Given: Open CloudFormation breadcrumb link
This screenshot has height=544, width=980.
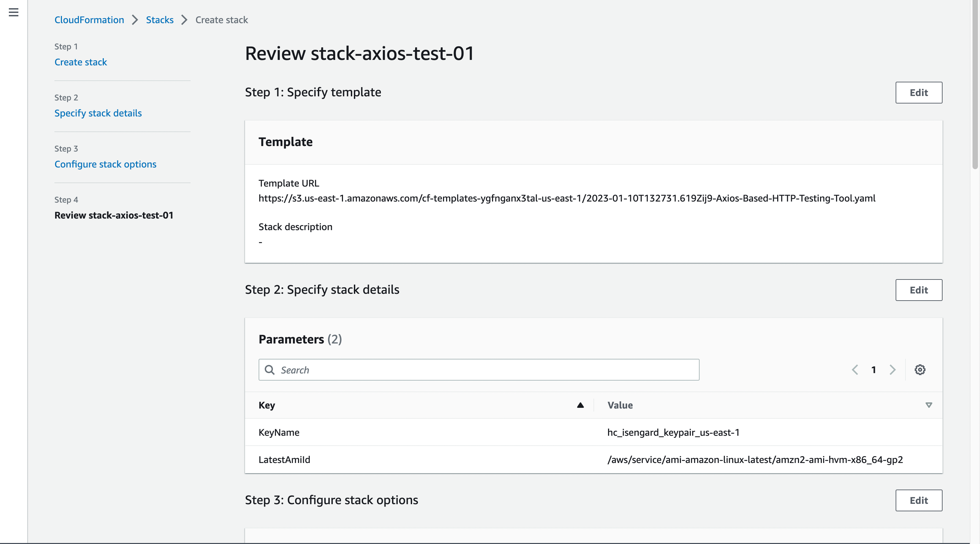Looking at the screenshot, I should pos(89,20).
